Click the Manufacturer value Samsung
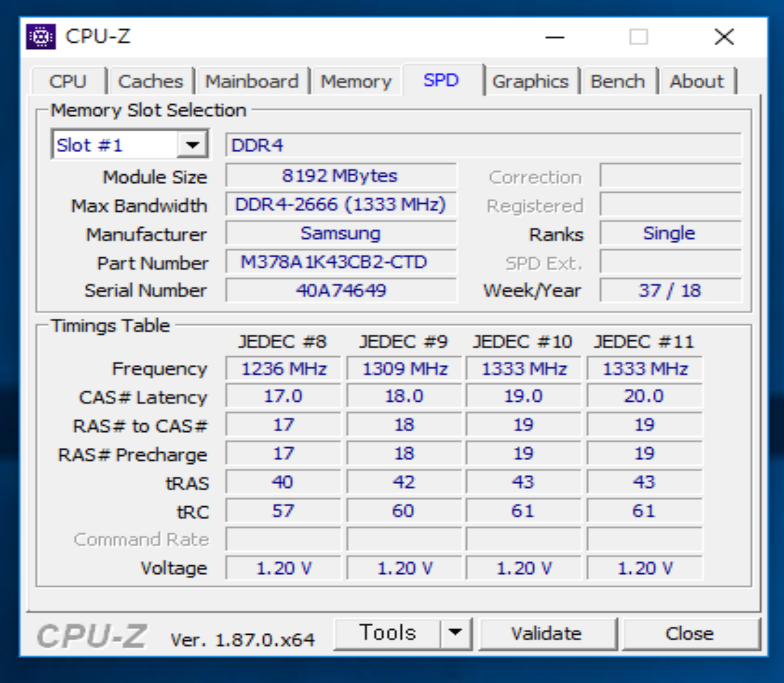The height and width of the screenshot is (683, 784). [x=341, y=233]
